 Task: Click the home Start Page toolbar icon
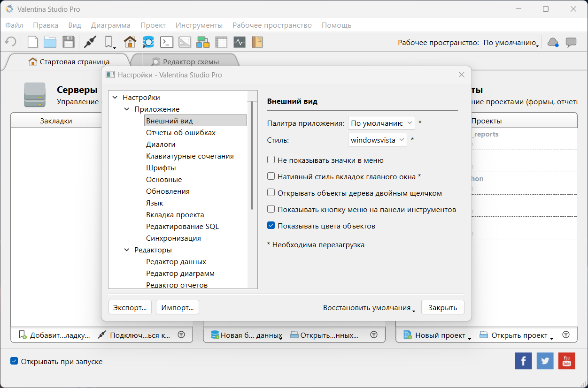pyautogui.click(x=130, y=42)
